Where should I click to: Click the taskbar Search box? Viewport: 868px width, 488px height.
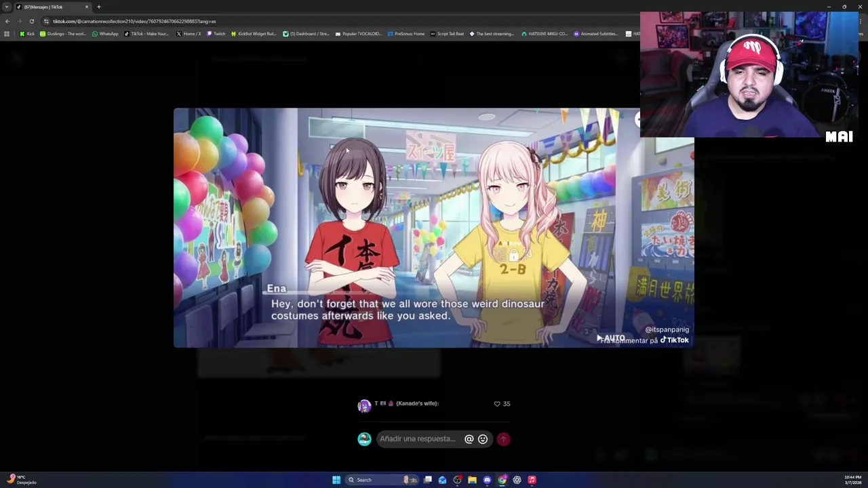coord(380,480)
